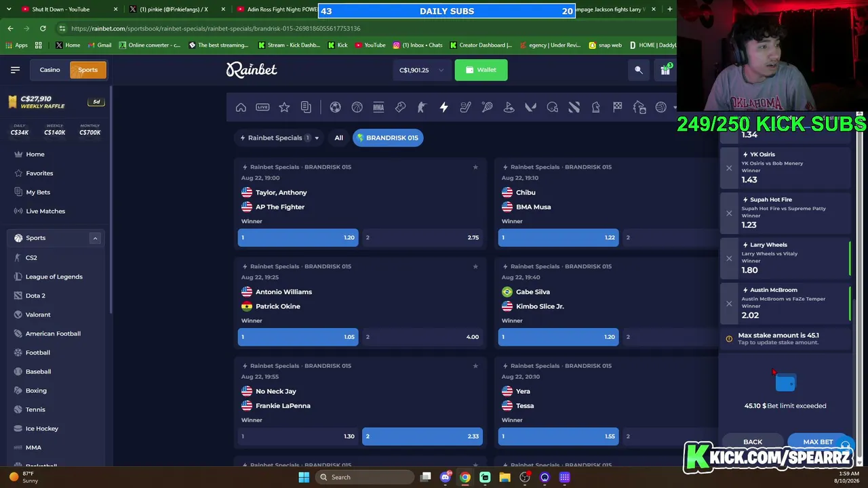Image resolution: width=868 pixels, height=488 pixels.
Task: Go to sportsbook home icon
Action: click(x=241, y=107)
